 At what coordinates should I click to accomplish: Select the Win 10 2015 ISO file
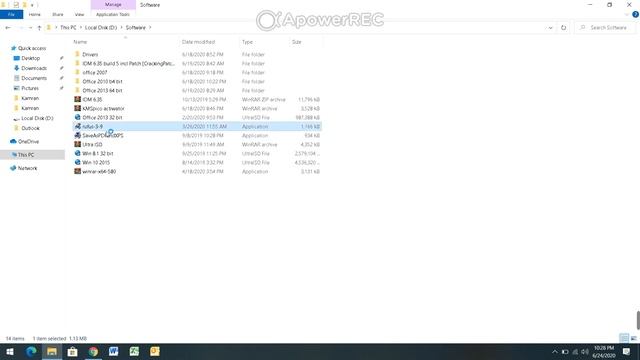pyautogui.click(x=96, y=162)
